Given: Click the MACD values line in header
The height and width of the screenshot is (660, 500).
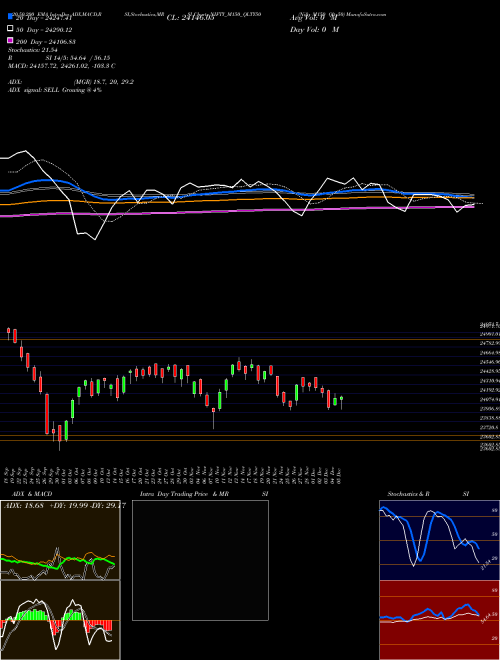Looking at the screenshot, I should coord(61,66).
